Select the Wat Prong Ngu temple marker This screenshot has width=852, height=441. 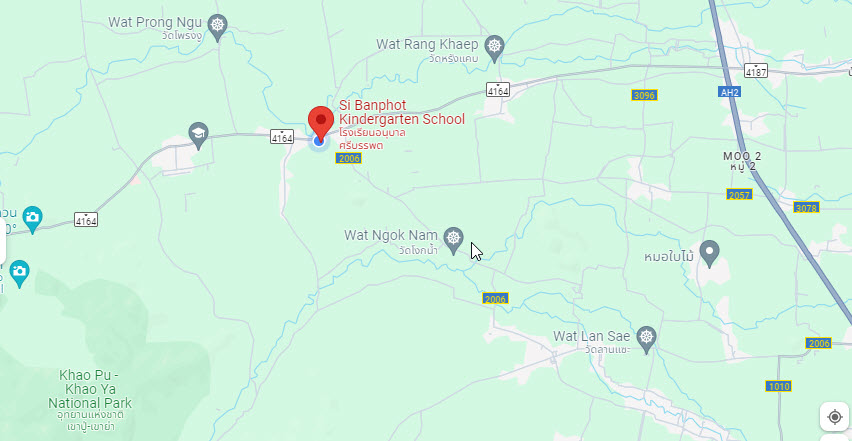(218, 27)
